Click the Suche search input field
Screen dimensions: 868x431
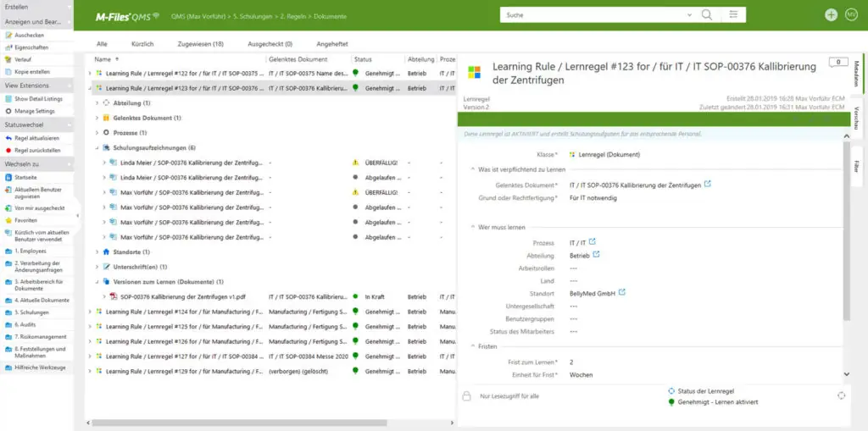point(593,15)
